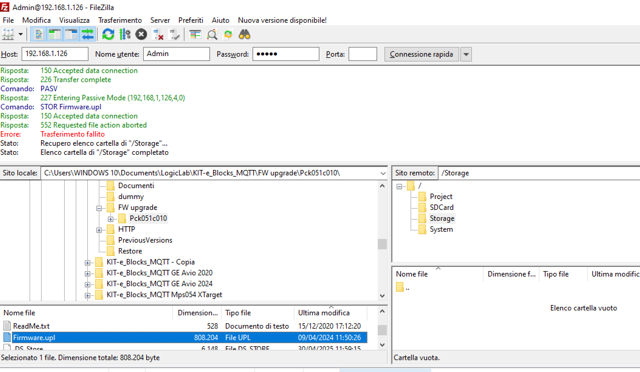640x372 pixels.
Task: Open the Server menu
Action: (160, 20)
